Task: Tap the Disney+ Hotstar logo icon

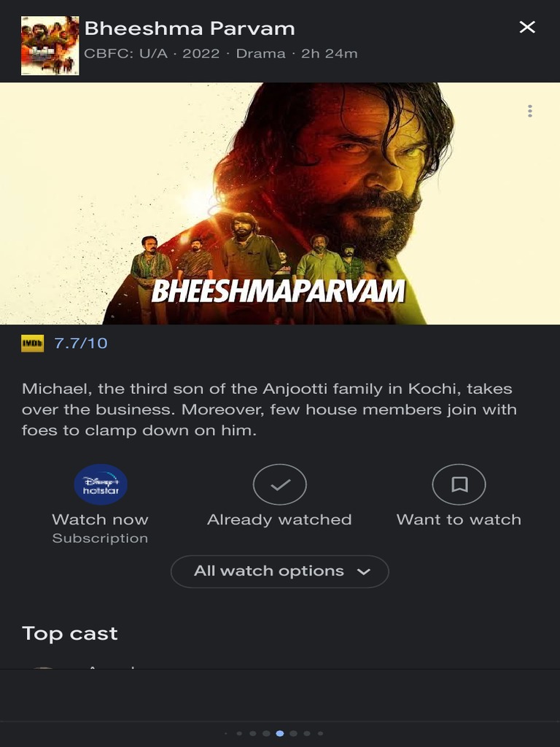Action: (x=101, y=484)
